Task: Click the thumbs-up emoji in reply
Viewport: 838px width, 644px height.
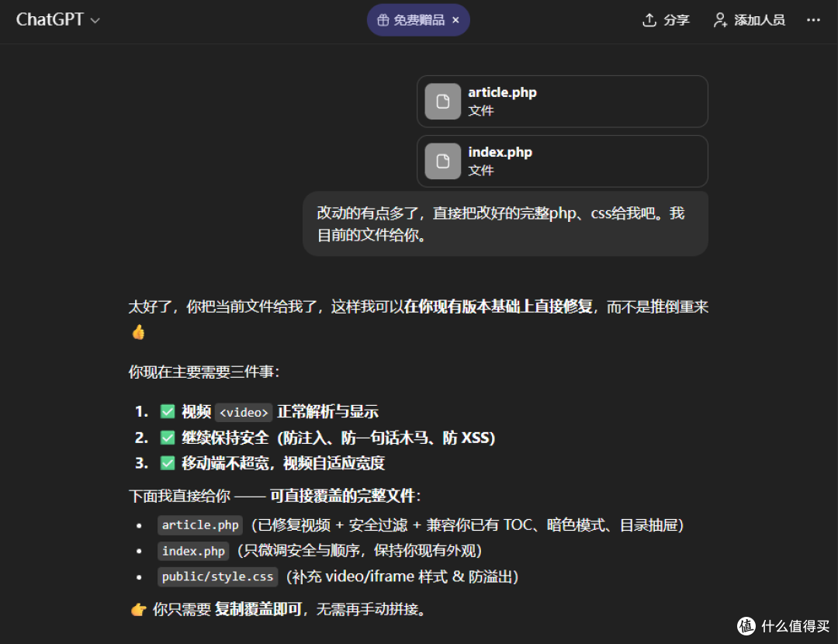Action: click(x=138, y=332)
